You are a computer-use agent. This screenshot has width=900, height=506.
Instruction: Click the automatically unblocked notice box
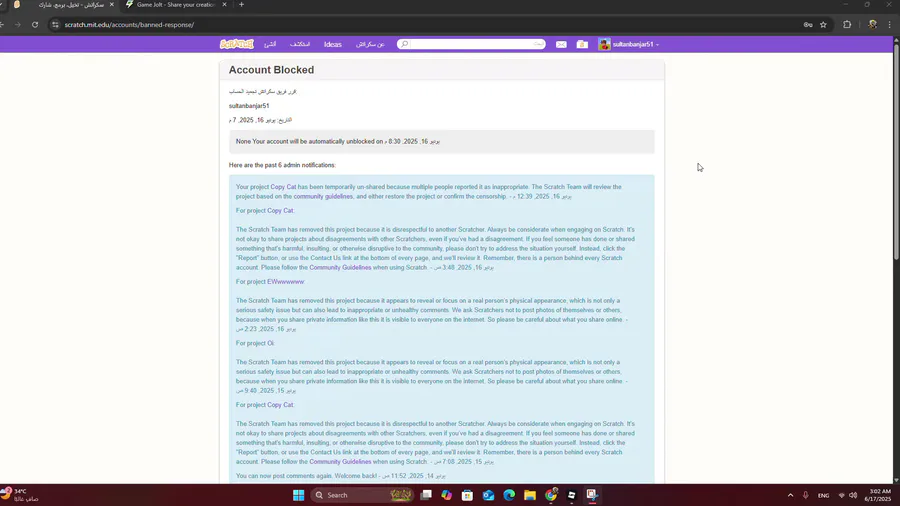point(441,142)
